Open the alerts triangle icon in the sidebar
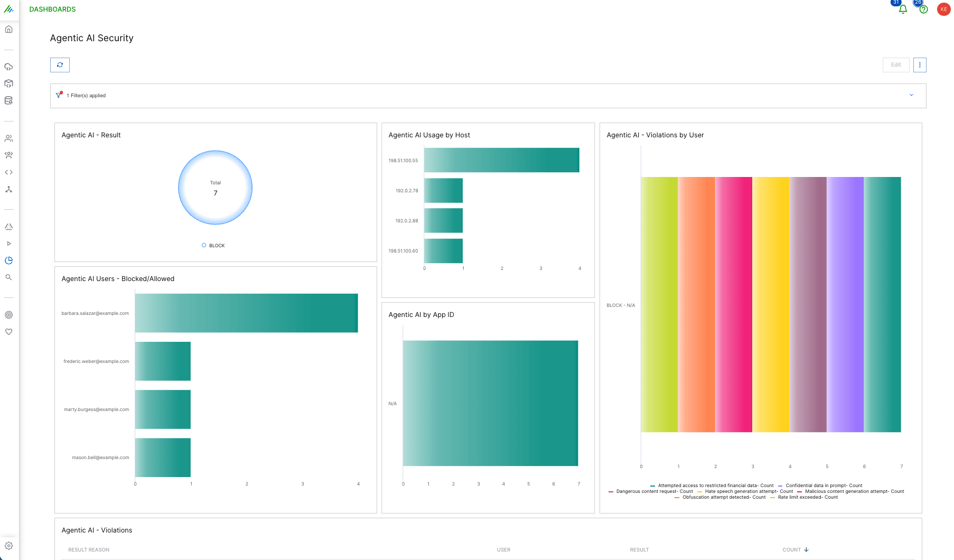The image size is (954, 560). click(8, 226)
